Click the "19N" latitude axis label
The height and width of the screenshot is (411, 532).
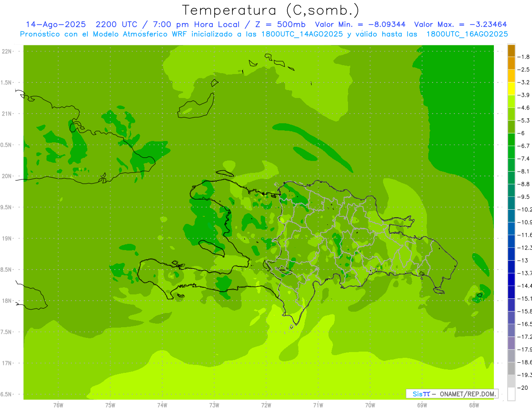[8, 239]
